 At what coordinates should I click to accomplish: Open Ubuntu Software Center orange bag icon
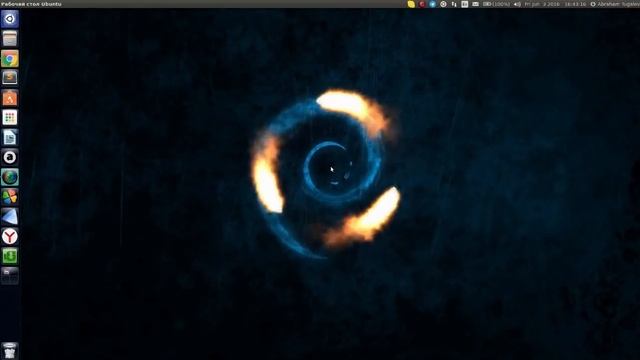tap(9, 98)
